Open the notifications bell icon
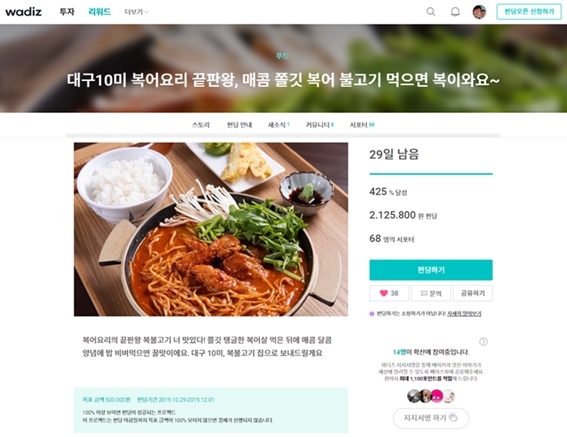This screenshot has height=437, width=567. 455,12
